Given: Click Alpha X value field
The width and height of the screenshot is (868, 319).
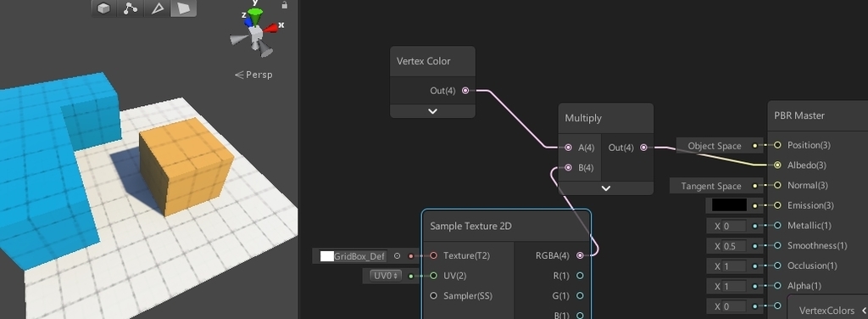Looking at the screenshot, I should (x=734, y=286).
